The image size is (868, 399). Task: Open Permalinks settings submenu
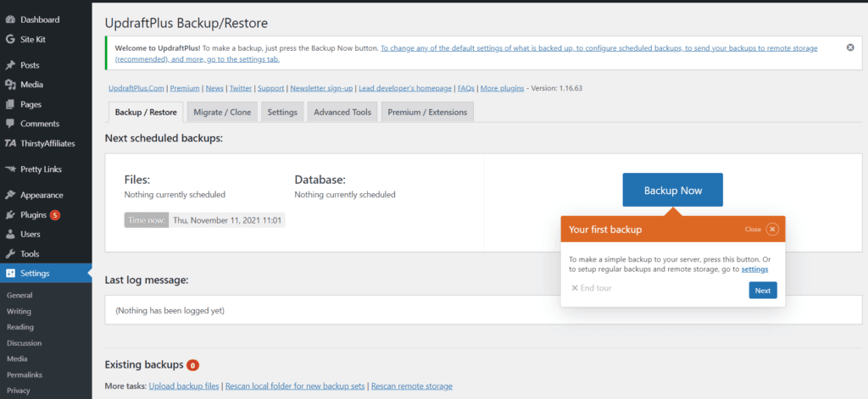tap(25, 374)
